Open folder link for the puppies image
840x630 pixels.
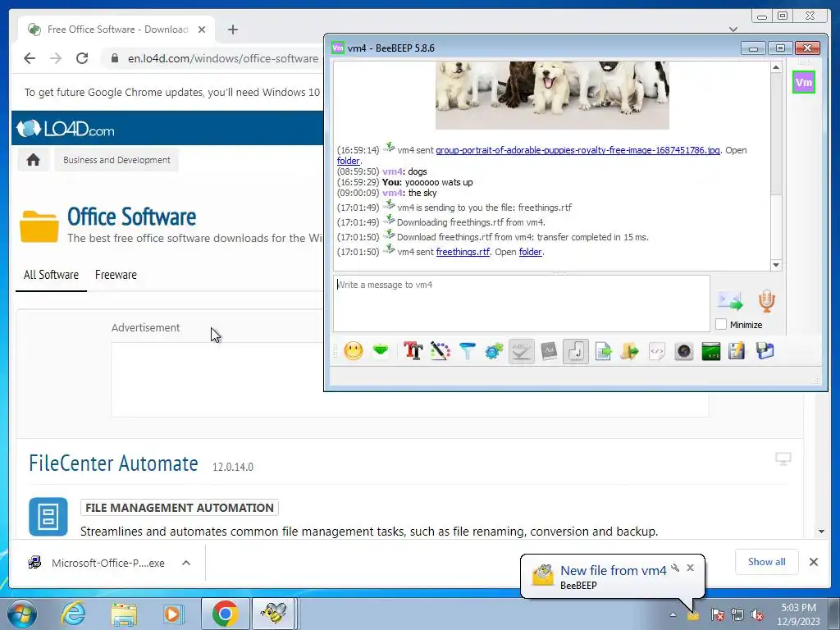coord(348,161)
